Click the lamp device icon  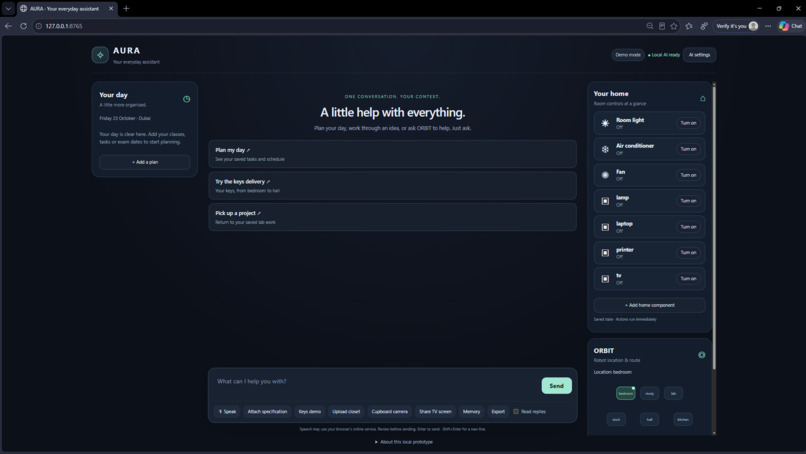click(x=605, y=201)
